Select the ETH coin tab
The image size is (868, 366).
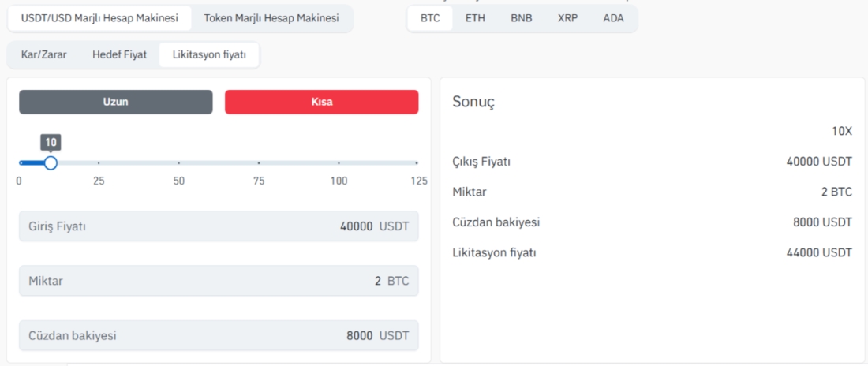475,18
